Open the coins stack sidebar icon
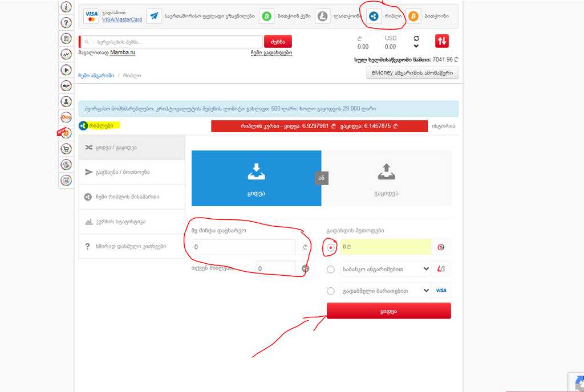Image resolution: width=584 pixels, height=392 pixels. (x=66, y=165)
